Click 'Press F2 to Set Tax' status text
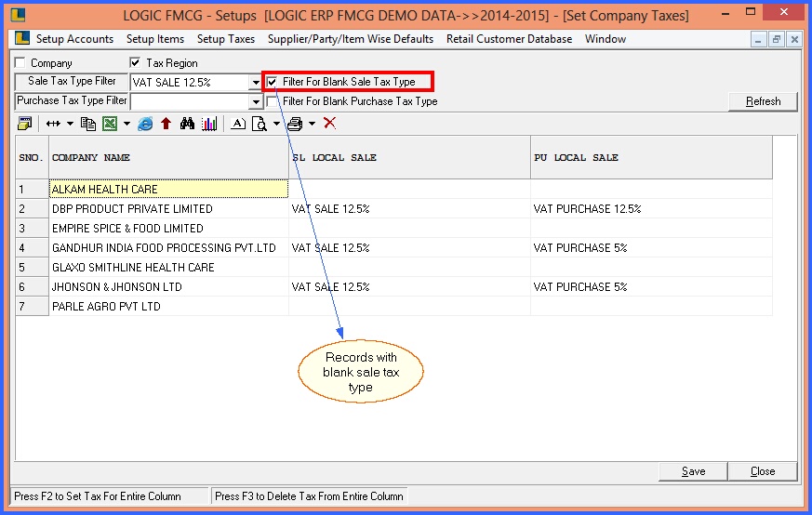The width and height of the screenshot is (812, 515). pos(98,496)
